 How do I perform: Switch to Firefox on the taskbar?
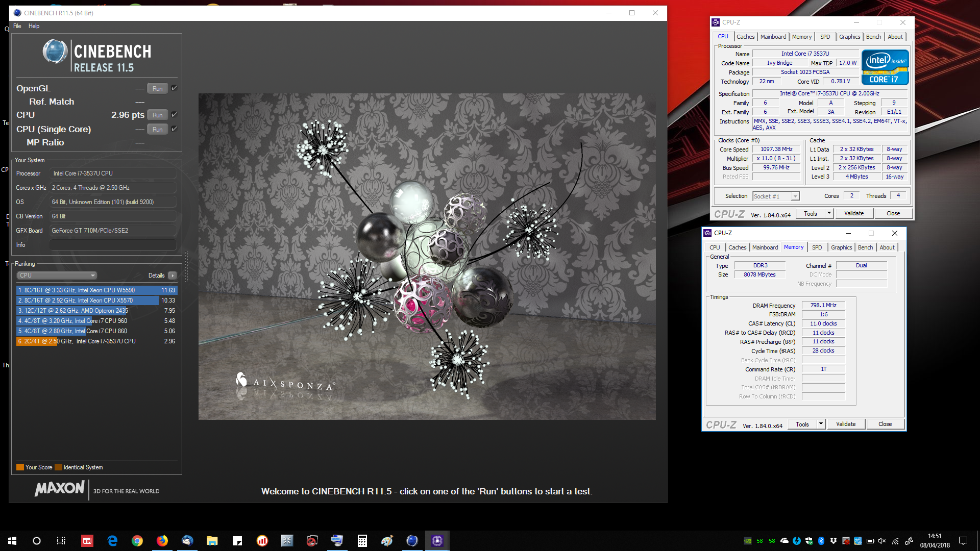coord(162,541)
